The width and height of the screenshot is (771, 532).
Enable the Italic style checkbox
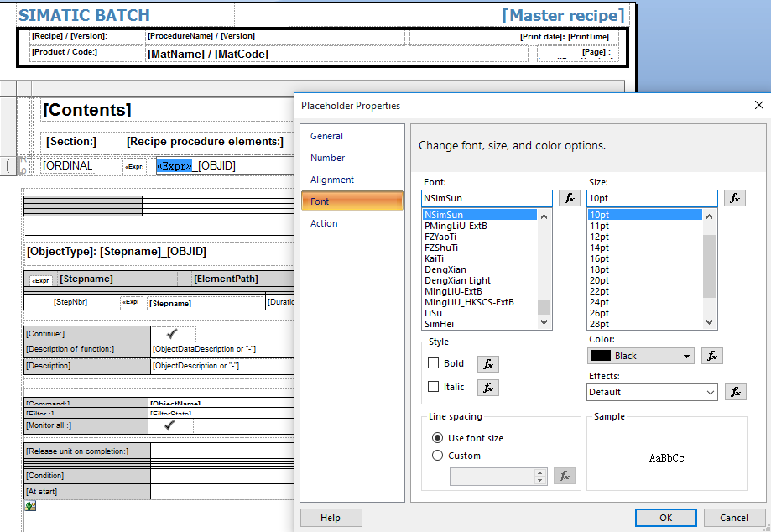(433, 387)
